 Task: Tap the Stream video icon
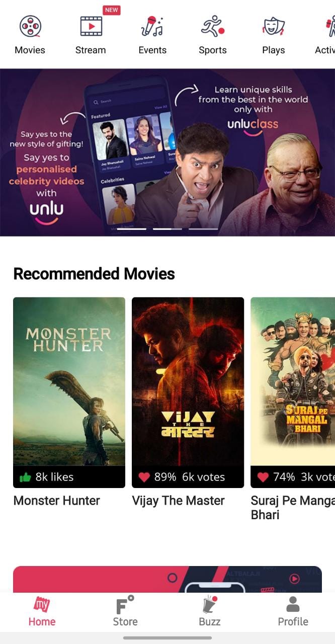(91, 26)
